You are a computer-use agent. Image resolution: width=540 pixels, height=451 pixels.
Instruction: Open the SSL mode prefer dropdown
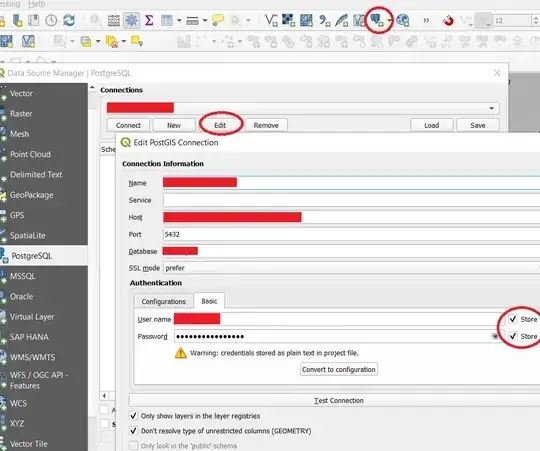pyautogui.click(x=352, y=268)
